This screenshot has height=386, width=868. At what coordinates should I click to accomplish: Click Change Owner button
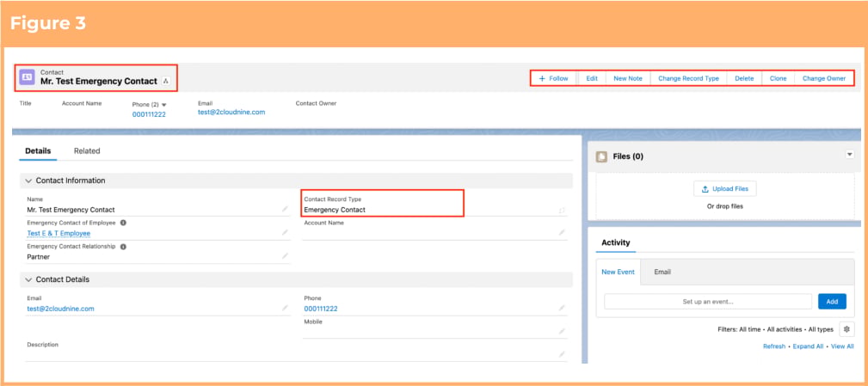824,78
